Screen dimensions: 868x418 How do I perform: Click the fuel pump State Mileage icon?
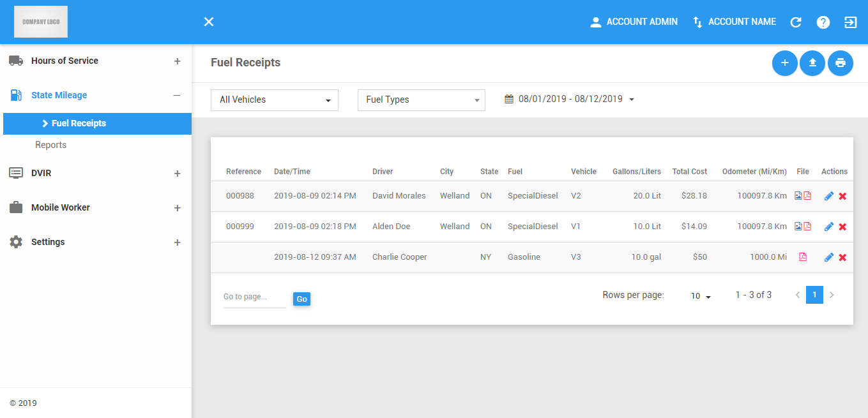16,95
